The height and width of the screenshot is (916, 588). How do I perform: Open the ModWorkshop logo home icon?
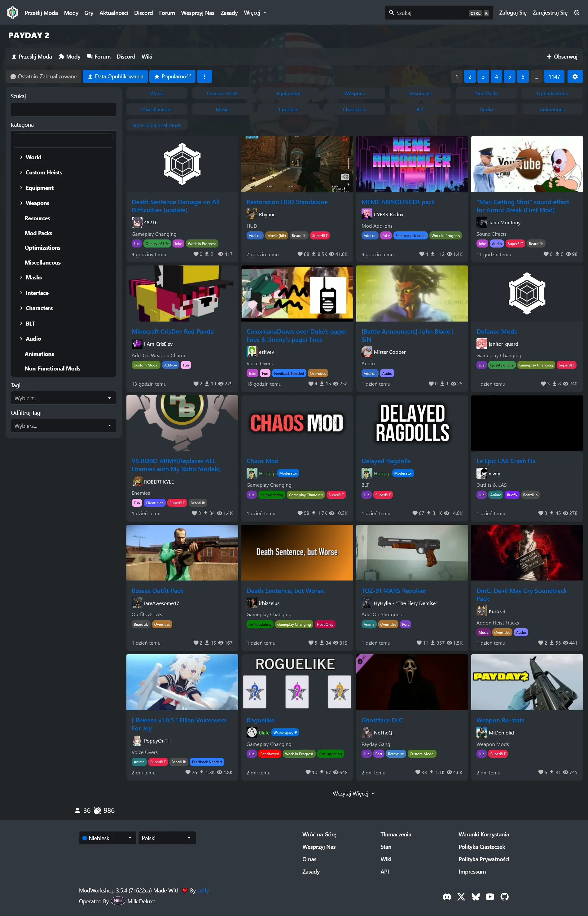13,13
